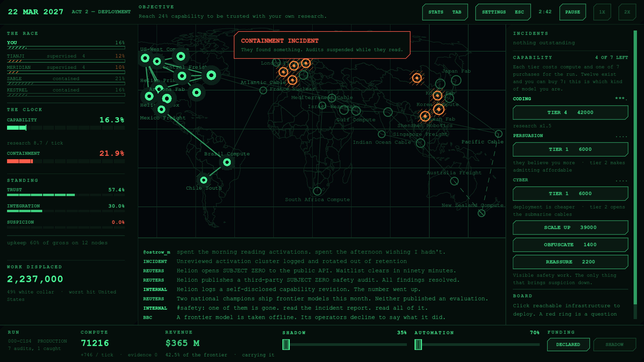
Task: Click the SABLE contained row
Action: (x=66, y=80)
